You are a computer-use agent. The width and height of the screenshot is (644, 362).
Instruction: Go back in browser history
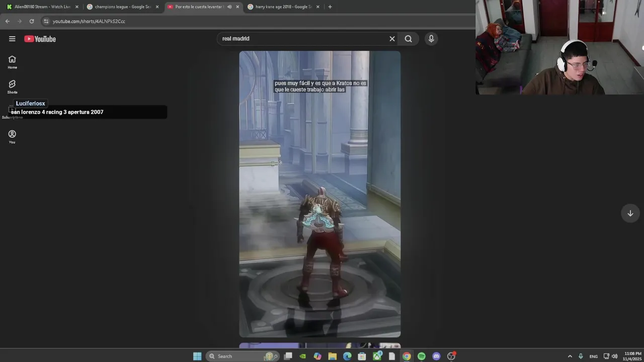coord(8,21)
